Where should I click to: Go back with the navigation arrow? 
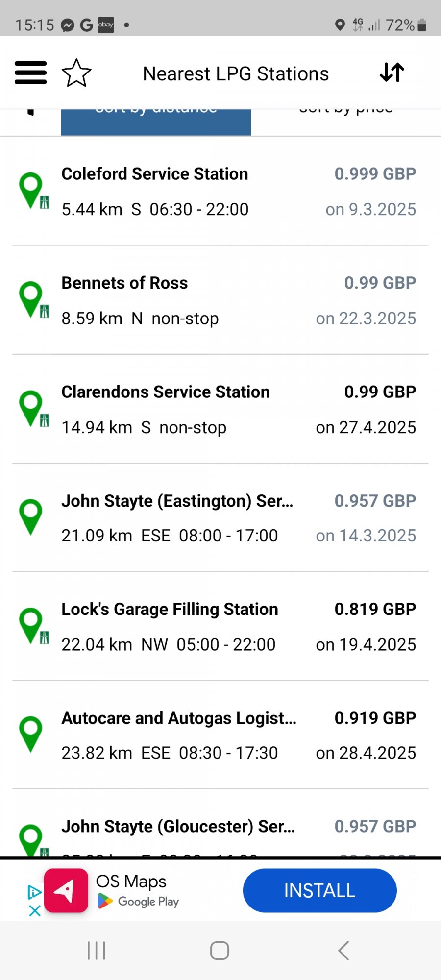click(x=343, y=951)
